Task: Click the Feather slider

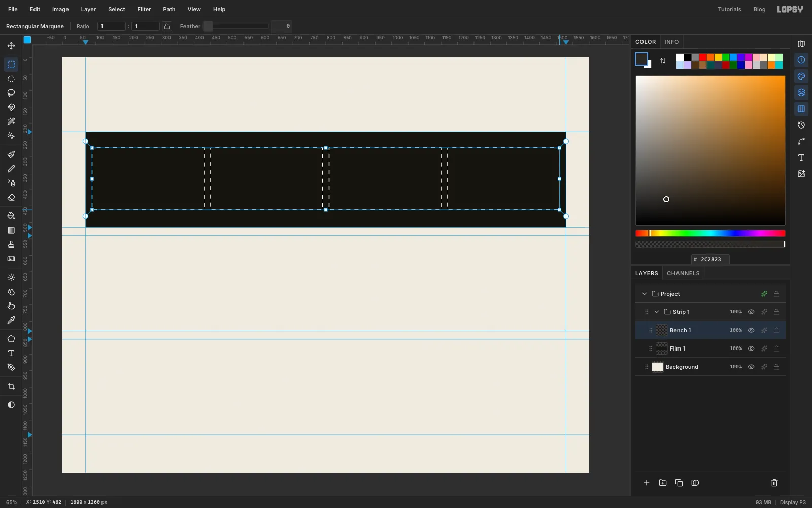Action: click(x=236, y=26)
